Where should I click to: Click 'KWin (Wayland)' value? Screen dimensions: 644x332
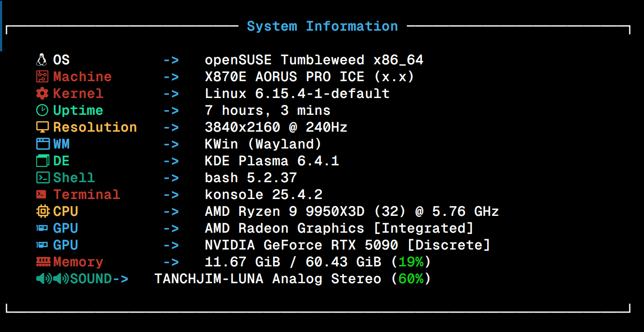[263, 144]
